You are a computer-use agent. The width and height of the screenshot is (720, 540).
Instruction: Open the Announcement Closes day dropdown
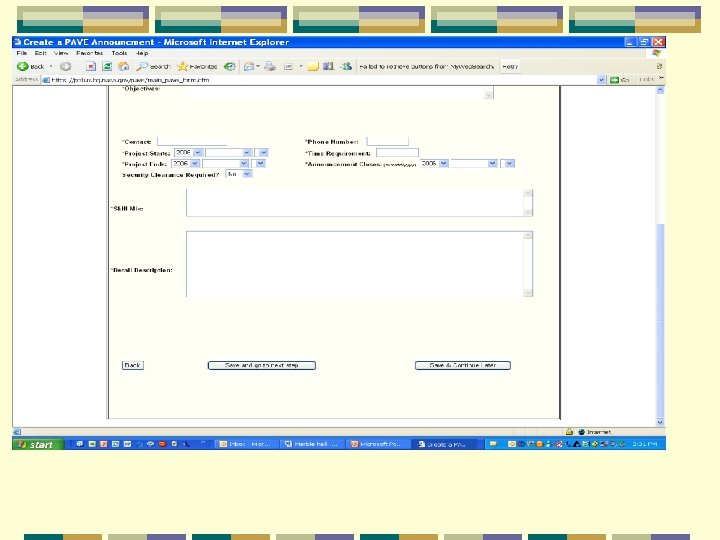[x=507, y=163]
